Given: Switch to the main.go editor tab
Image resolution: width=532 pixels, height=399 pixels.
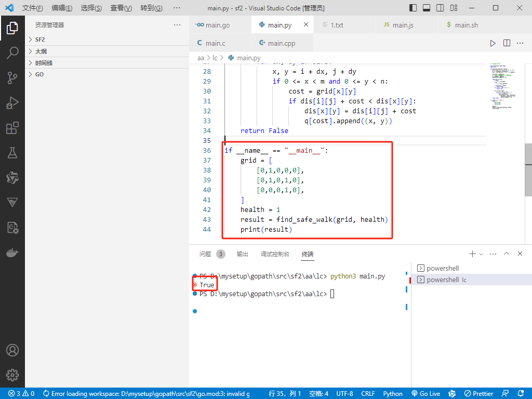Looking at the screenshot, I should click(220, 25).
